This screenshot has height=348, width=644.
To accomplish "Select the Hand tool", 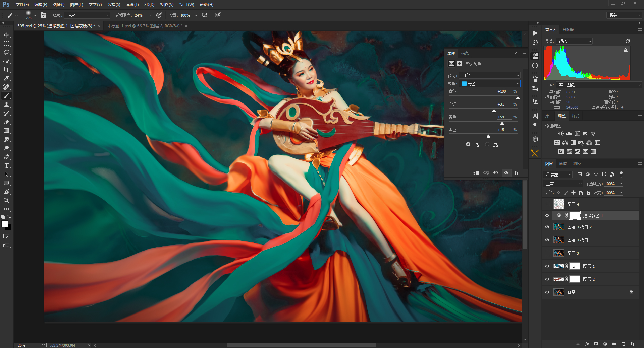I will 6,192.
